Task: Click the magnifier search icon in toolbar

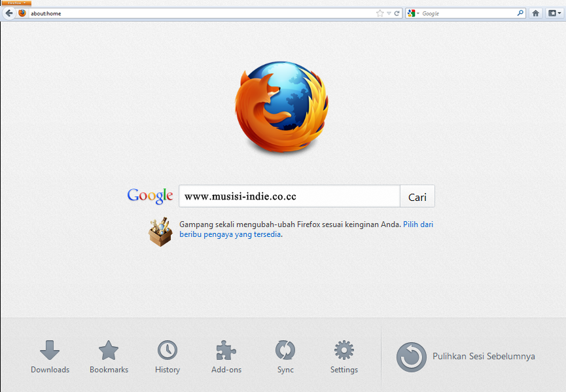Action: coord(520,13)
